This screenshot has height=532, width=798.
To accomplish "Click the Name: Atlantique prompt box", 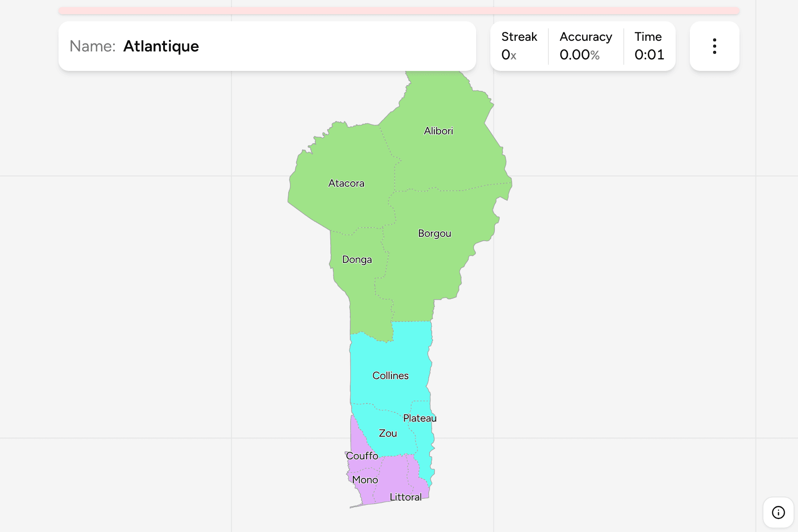I will tap(267, 46).
